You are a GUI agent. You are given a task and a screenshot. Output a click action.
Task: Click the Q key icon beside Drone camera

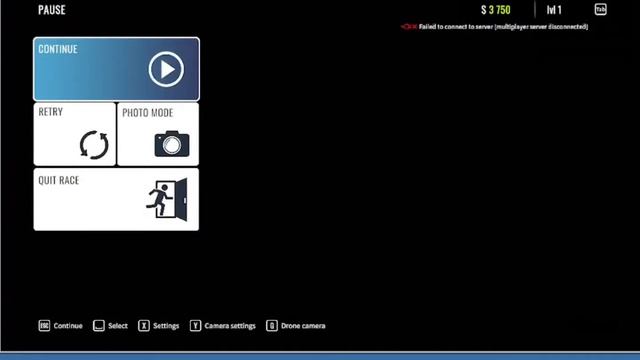[272, 326]
